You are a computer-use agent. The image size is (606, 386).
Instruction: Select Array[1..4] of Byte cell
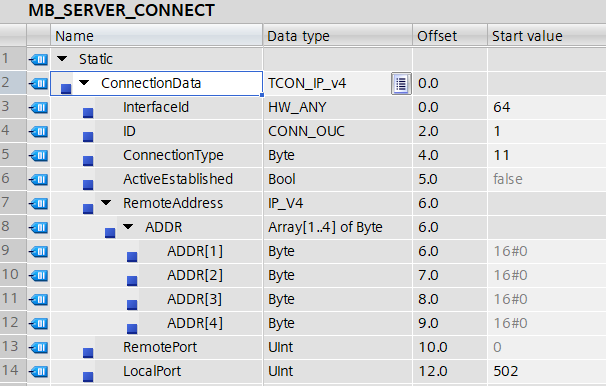[338, 227]
